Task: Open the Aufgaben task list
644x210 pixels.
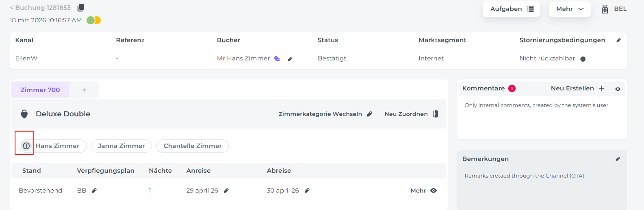Action: point(511,9)
